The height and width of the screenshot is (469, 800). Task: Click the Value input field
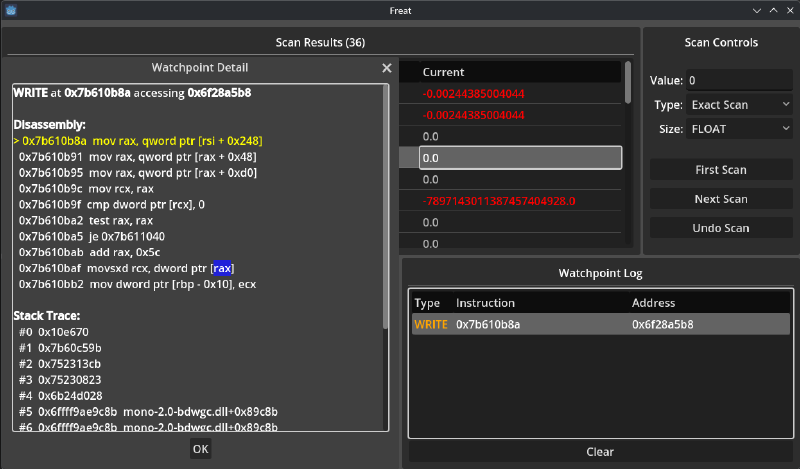(739, 80)
